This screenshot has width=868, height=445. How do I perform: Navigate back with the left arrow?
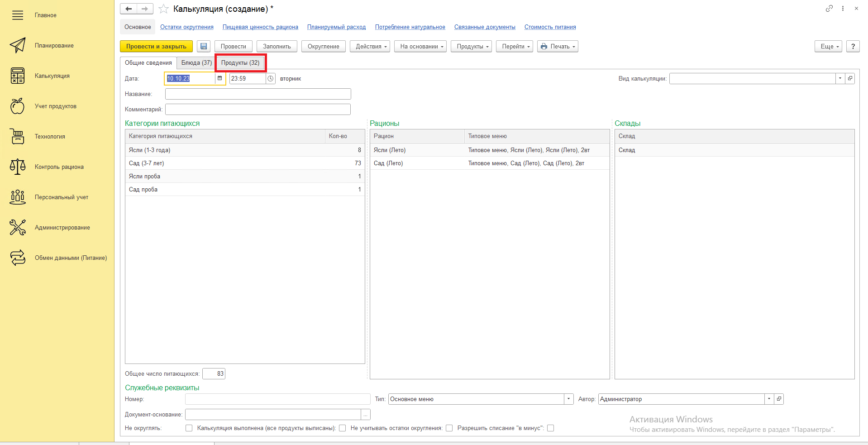point(129,9)
